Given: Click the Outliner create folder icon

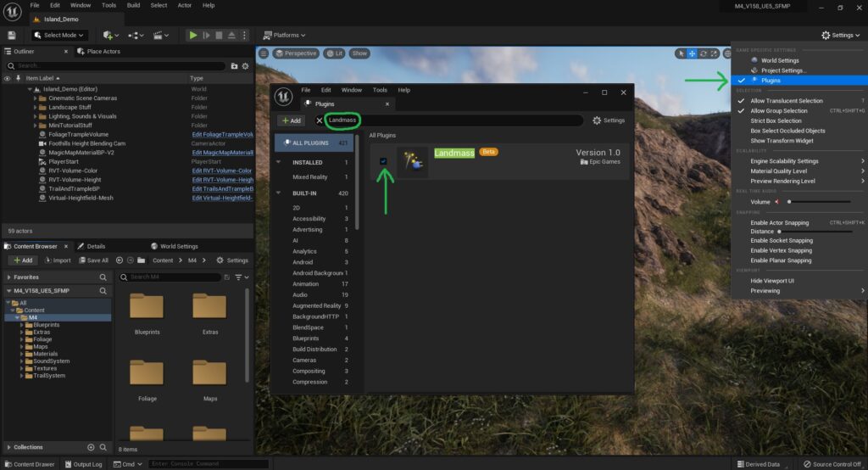Looking at the screenshot, I should [x=234, y=66].
